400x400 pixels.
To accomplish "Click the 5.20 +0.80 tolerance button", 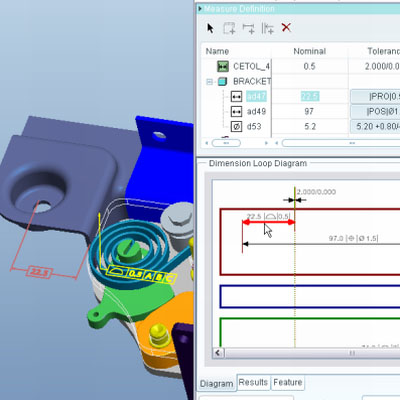I will [x=375, y=126].
